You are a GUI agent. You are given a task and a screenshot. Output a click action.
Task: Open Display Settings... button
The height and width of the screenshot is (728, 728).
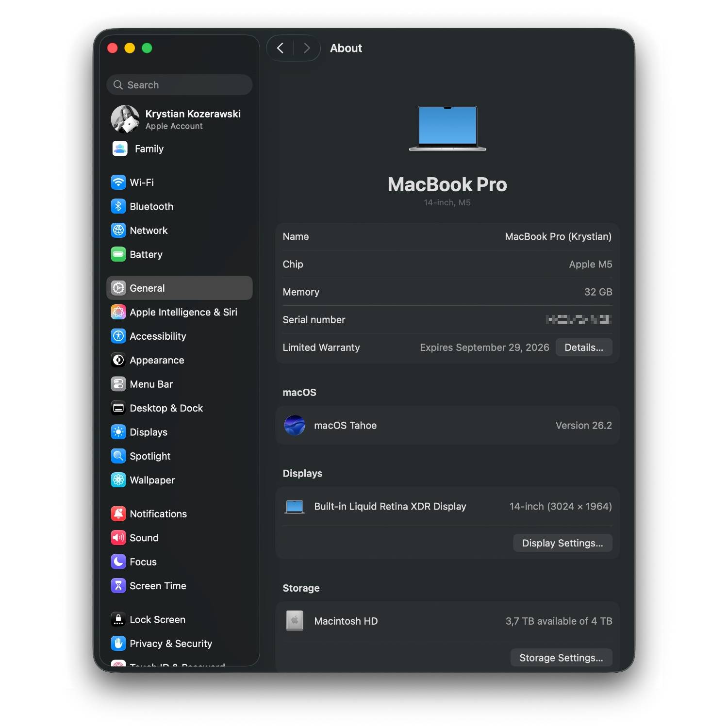coord(562,543)
